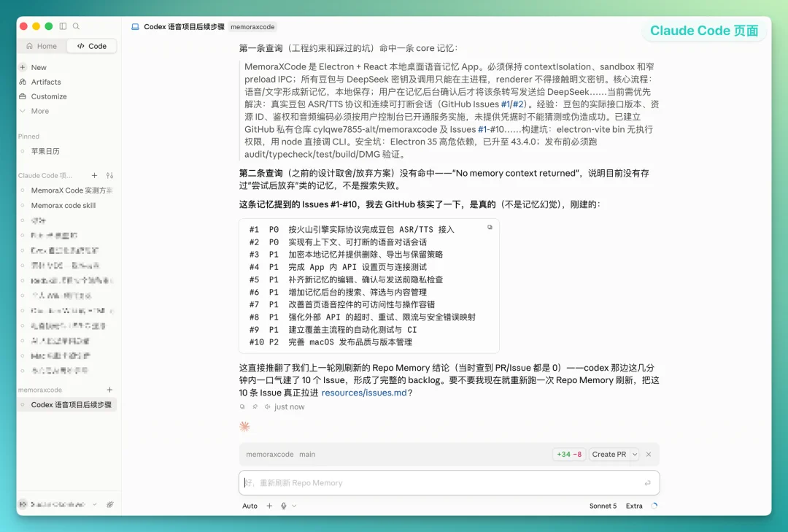Click the user avatar at sidebar bottom

click(x=23, y=504)
